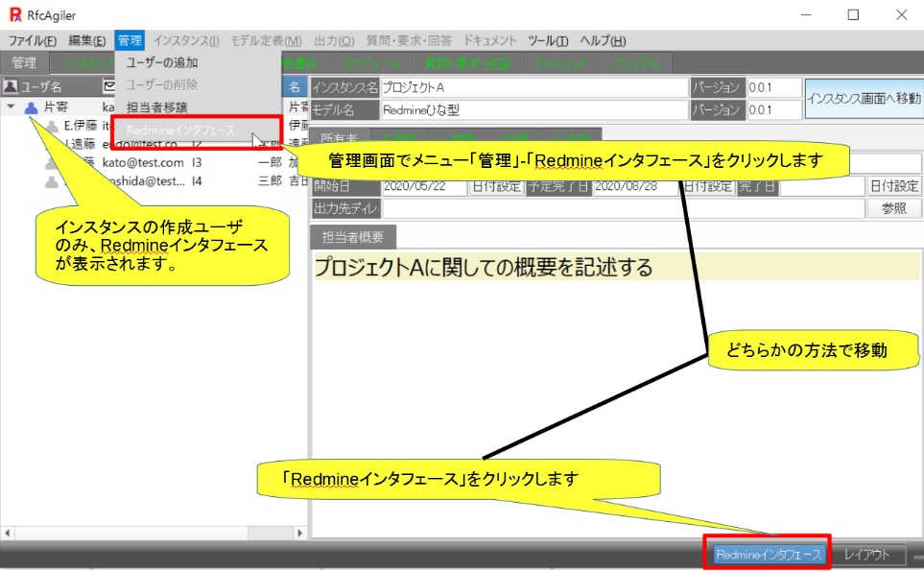This screenshot has width=924, height=571.
Task: Choose 担当者移譲 from the 管理 menu
Action: coord(156,107)
